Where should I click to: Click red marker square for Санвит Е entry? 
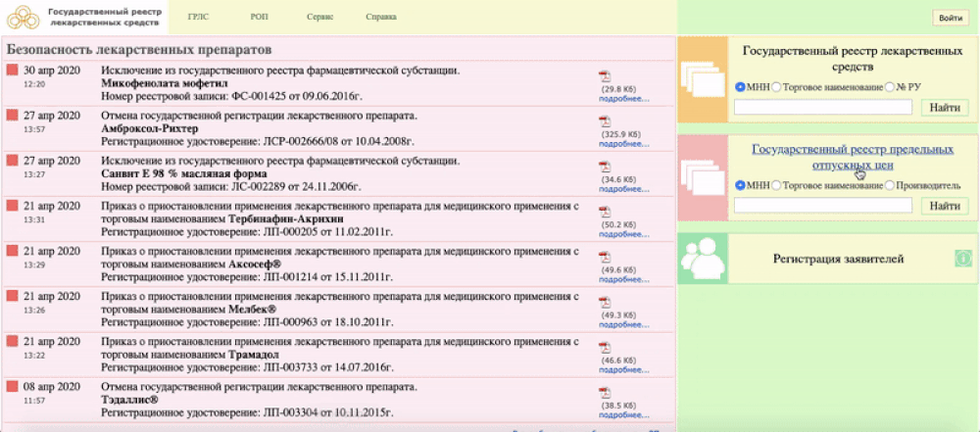point(12,161)
